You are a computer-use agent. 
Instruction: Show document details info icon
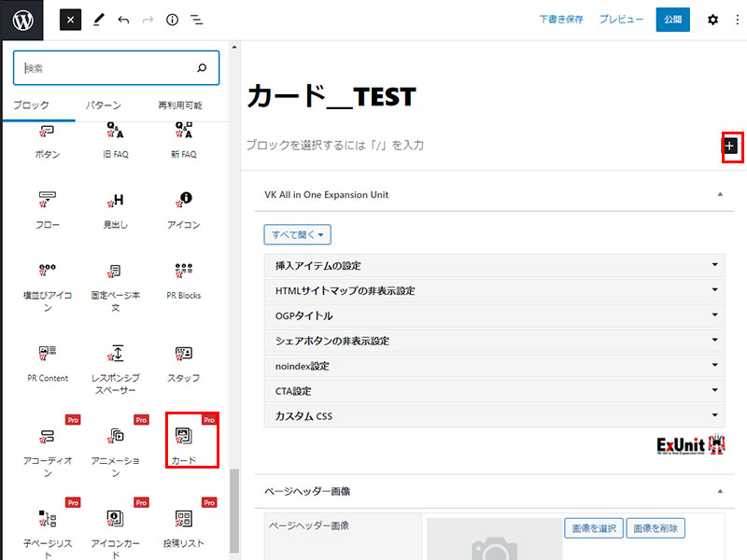(172, 20)
